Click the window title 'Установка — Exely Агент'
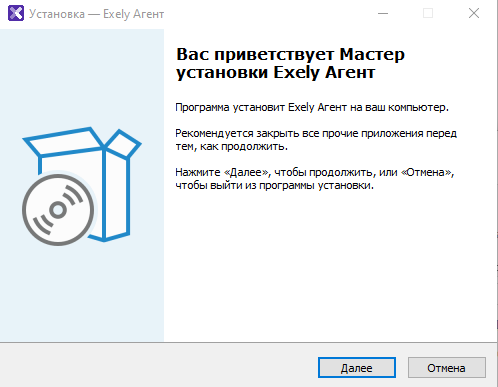This screenshot has width=498, height=387. click(97, 14)
